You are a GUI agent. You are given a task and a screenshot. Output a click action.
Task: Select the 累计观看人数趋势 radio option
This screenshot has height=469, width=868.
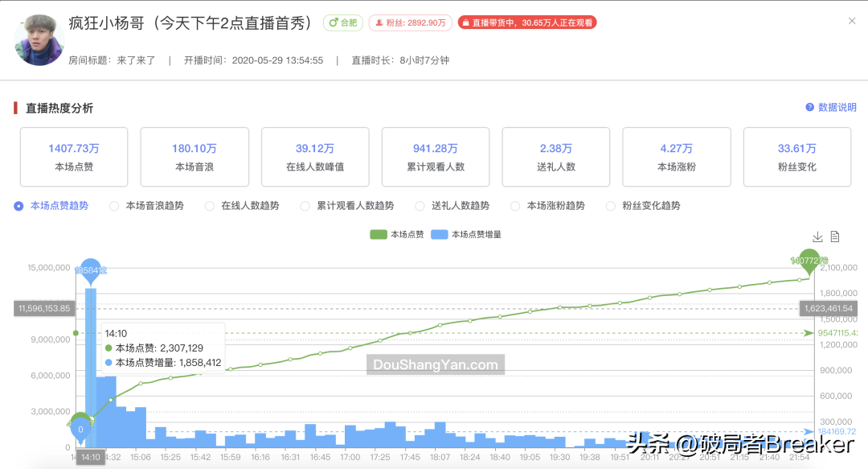(x=305, y=206)
